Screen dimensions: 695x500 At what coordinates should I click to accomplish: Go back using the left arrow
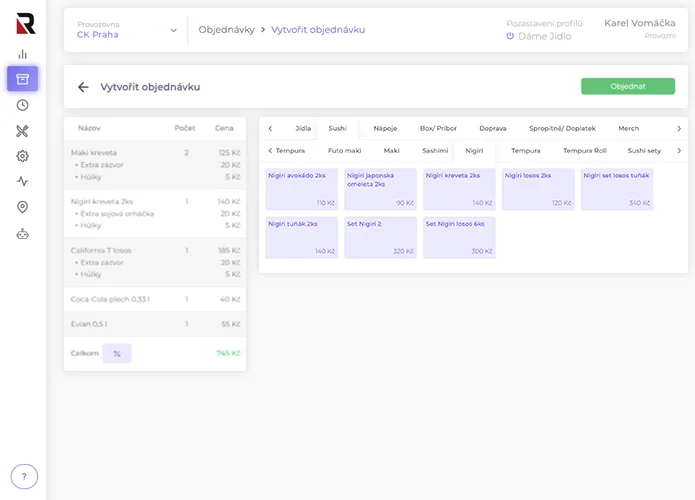coord(83,87)
